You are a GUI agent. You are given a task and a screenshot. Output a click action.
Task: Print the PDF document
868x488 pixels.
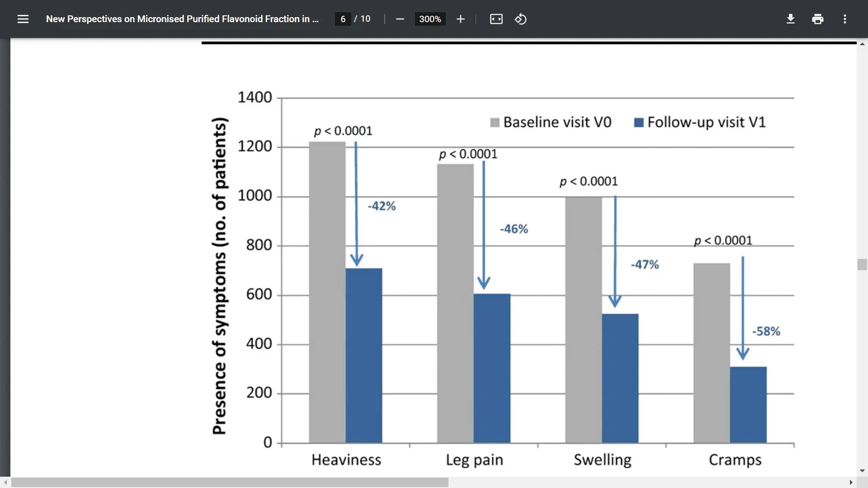[818, 19]
